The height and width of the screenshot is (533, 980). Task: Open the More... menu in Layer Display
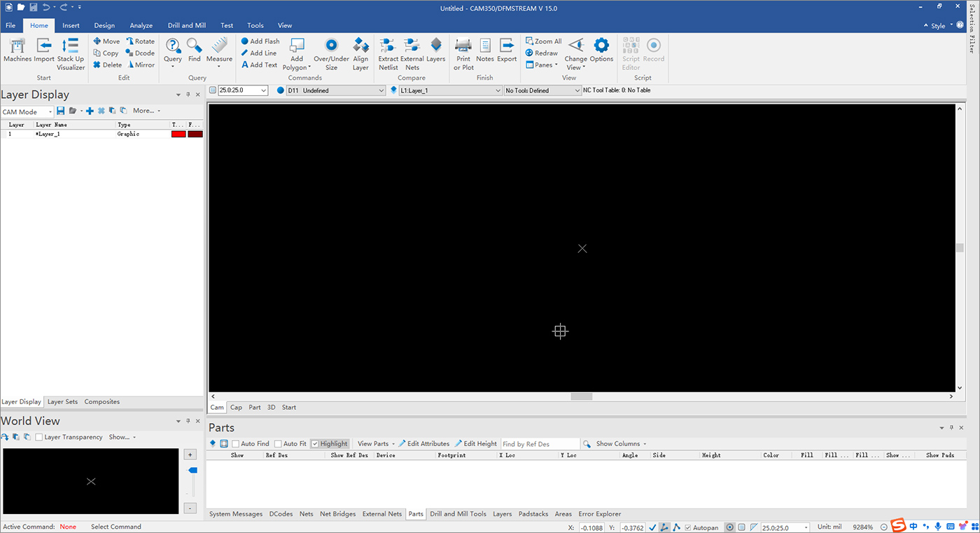tap(144, 110)
